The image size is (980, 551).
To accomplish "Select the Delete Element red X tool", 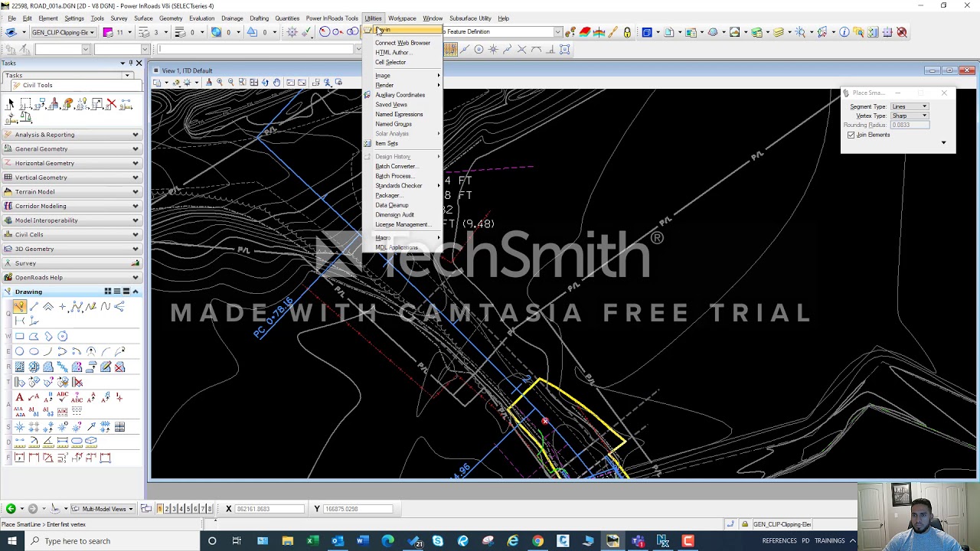I will pos(111,103).
